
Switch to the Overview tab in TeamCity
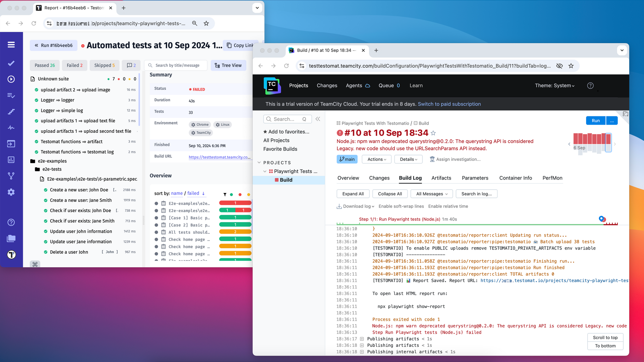[348, 178]
